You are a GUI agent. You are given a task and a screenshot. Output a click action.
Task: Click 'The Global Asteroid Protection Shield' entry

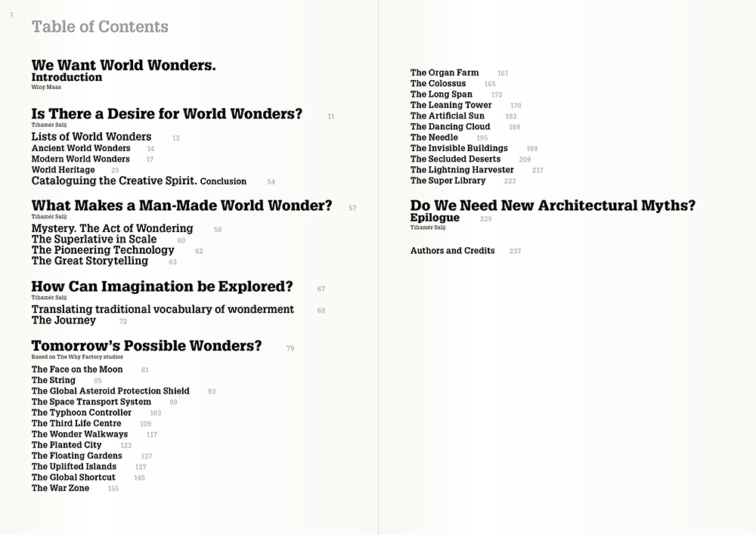110,391
